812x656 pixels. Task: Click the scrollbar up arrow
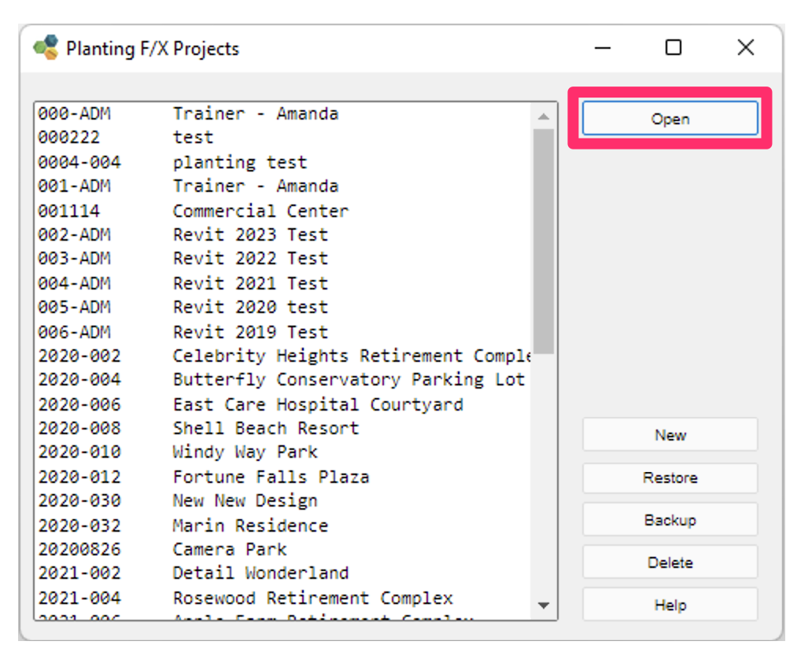pos(544,114)
